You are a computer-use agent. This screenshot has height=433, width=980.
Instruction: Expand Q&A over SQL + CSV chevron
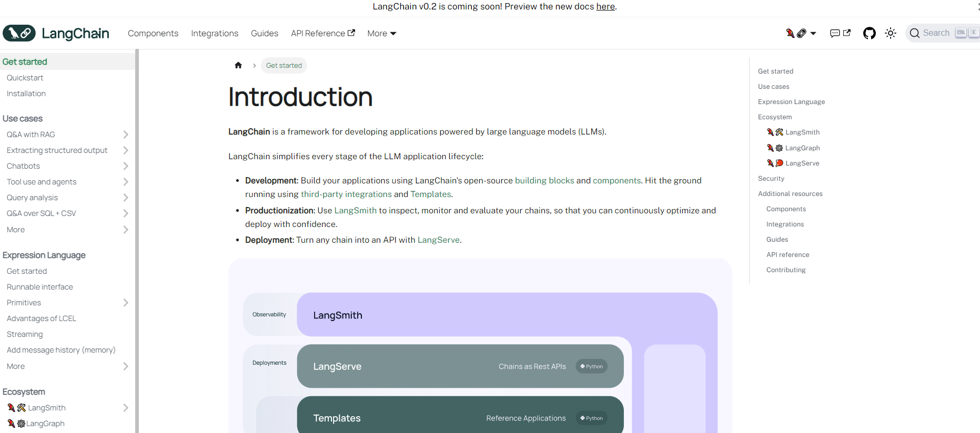pyautogui.click(x=126, y=213)
